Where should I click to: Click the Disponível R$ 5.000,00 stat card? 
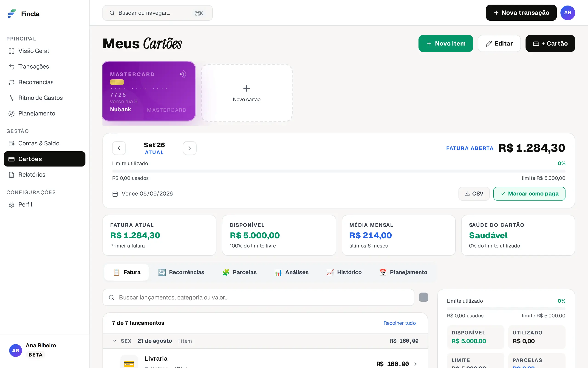click(x=279, y=235)
